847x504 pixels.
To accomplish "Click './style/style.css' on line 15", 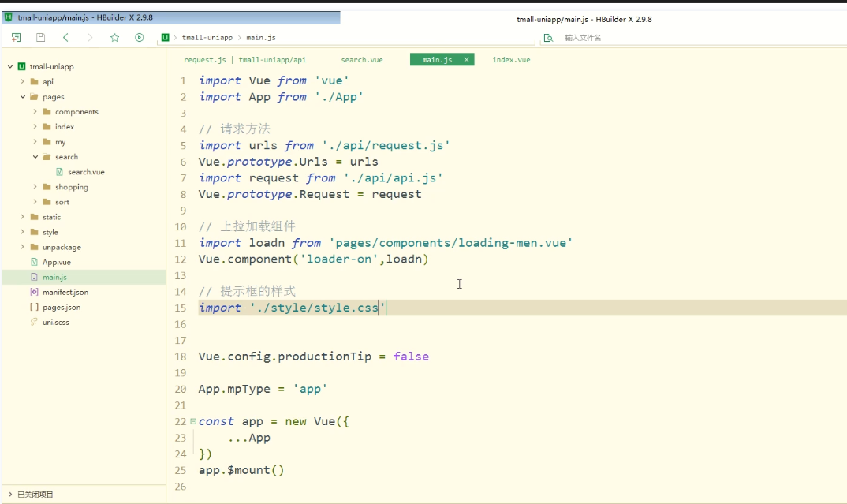I will [317, 308].
